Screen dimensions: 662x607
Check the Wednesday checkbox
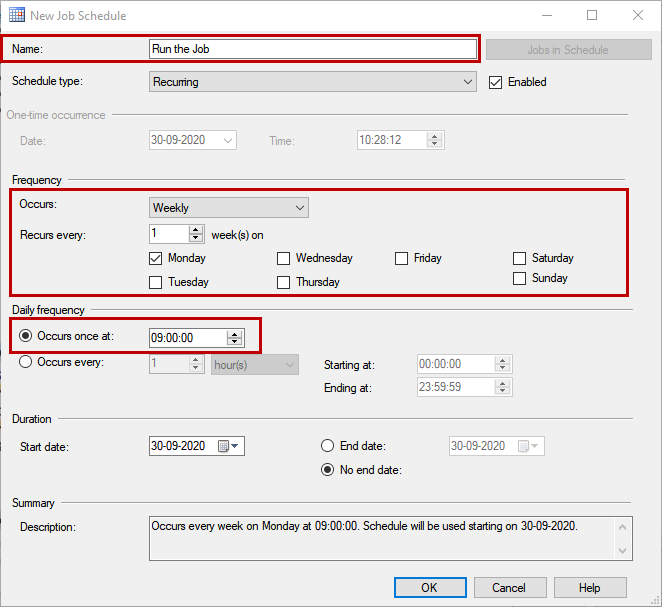284,258
